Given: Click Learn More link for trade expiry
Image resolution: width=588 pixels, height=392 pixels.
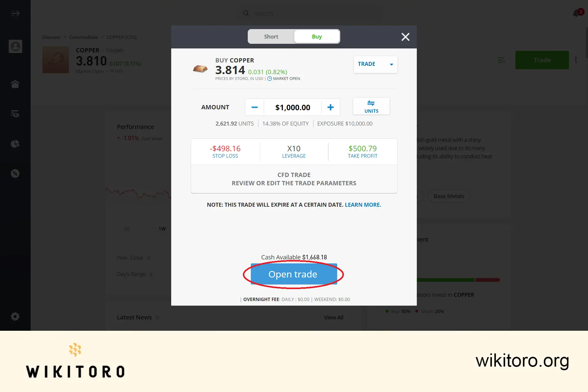Looking at the screenshot, I should point(363,204).
